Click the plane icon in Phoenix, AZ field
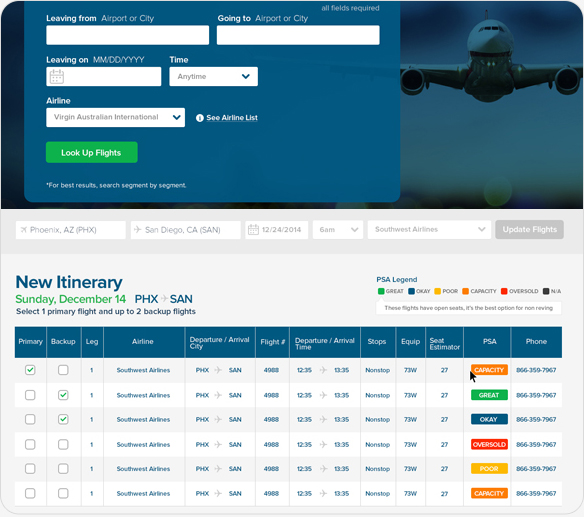584x517 pixels. pos(24,230)
